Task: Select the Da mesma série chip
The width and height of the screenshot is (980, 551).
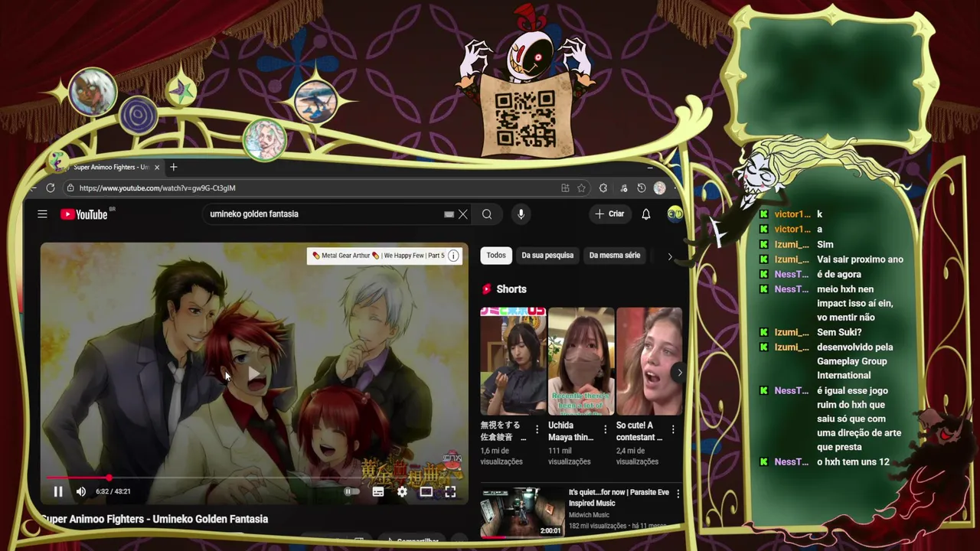Action: pos(615,256)
